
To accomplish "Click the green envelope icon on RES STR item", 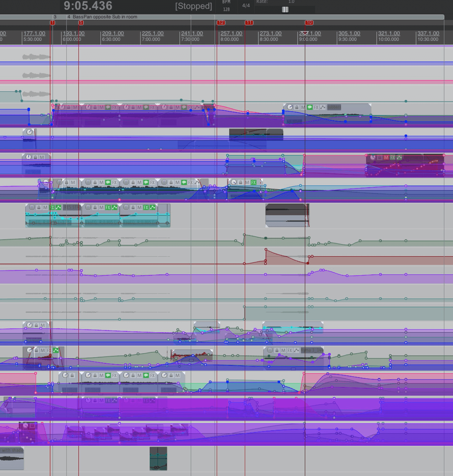I will point(58,207).
